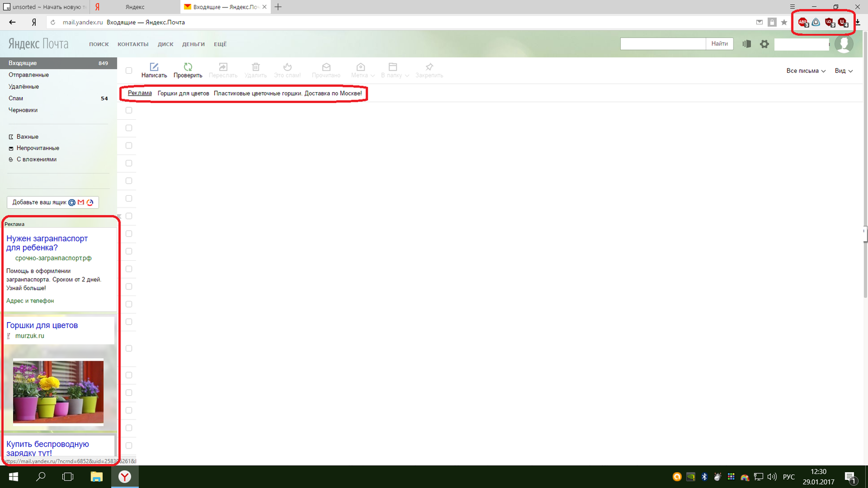The width and height of the screenshot is (868, 488).
Task: Click the Я Yandex home button
Action: (34, 22)
